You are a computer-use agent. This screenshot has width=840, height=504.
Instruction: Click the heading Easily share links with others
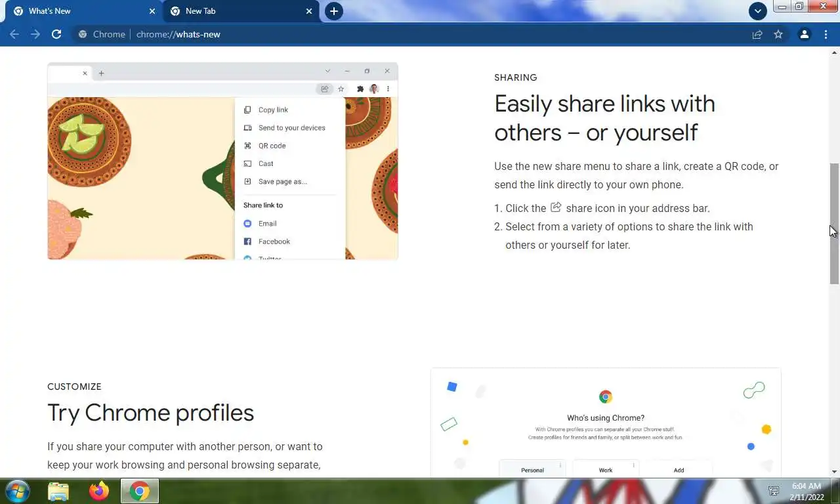[x=604, y=118]
